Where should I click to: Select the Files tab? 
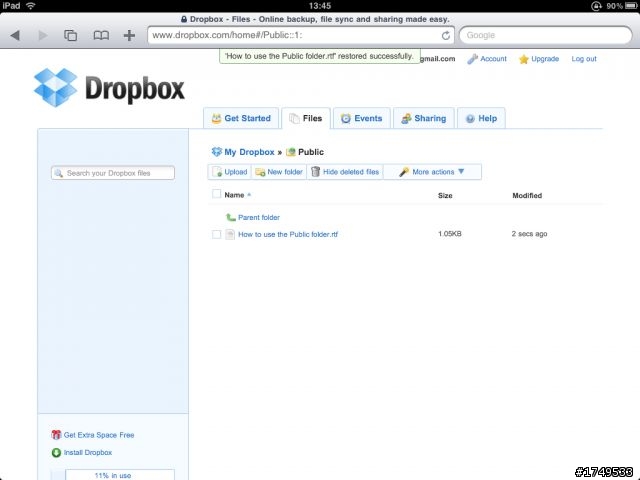306,118
